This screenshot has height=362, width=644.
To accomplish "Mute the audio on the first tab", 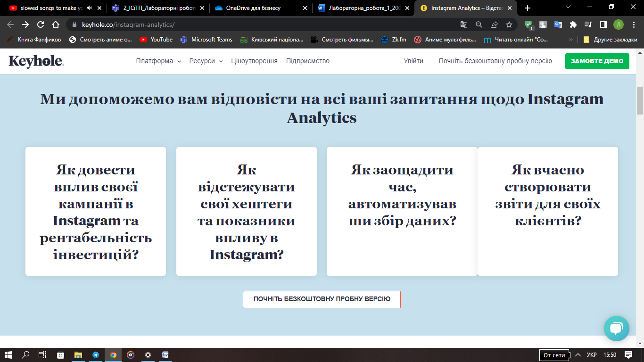I will point(90,8).
